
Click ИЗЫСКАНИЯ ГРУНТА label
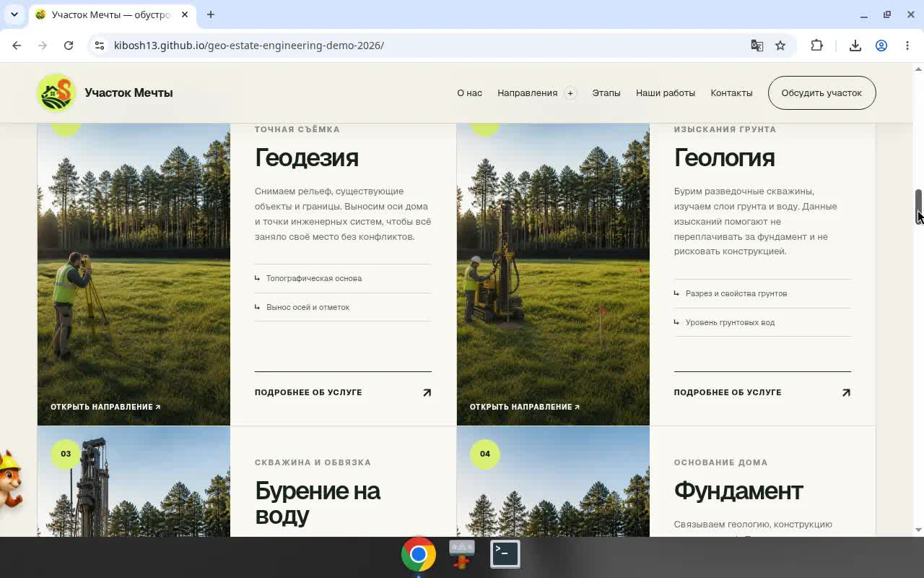click(725, 129)
